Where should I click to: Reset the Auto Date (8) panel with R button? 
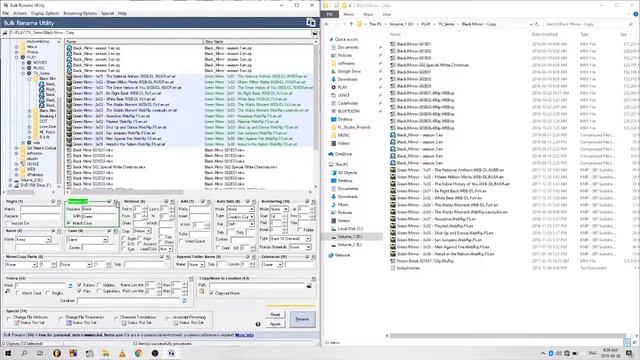click(x=254, y=202)
